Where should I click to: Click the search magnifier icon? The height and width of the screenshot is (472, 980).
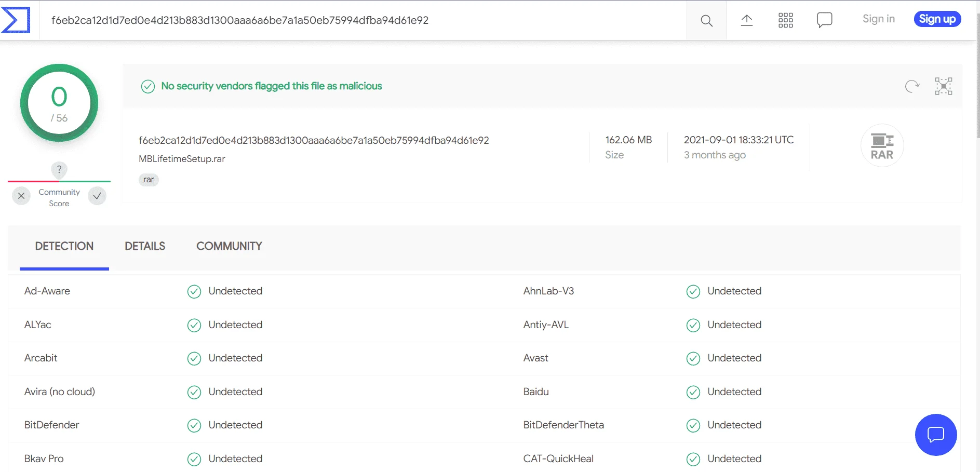pyautogui.click(x=706, y=20)
